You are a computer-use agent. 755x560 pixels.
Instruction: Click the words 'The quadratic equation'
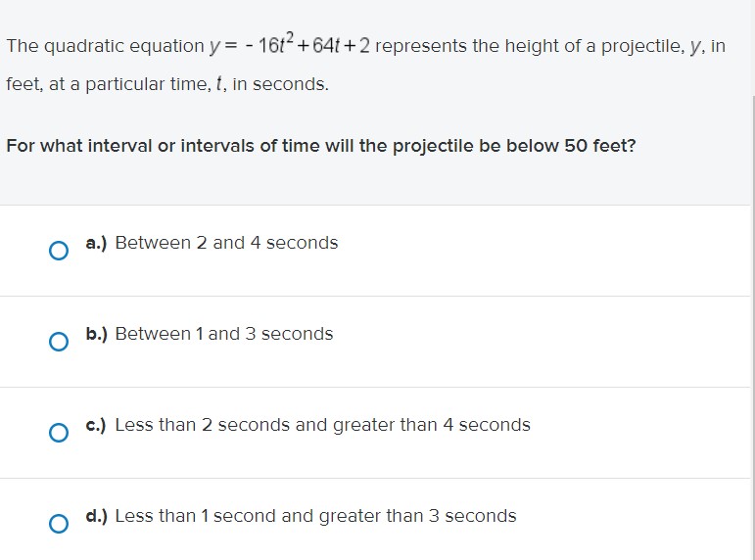(x=106, y=46)
